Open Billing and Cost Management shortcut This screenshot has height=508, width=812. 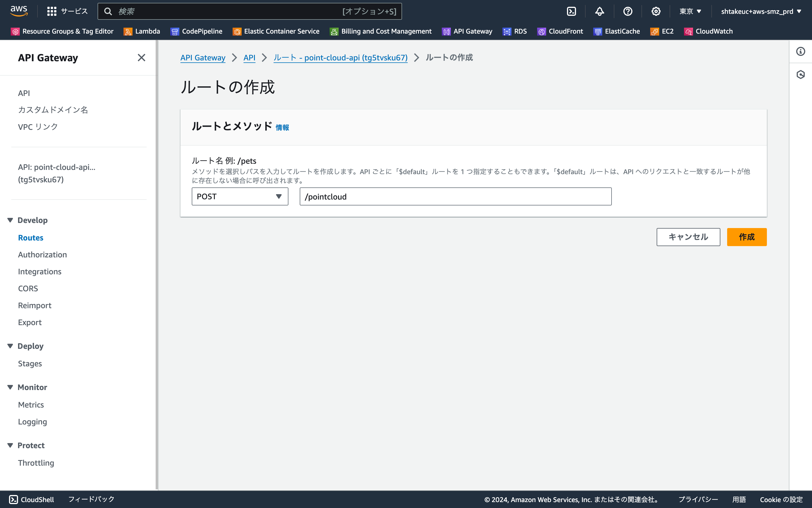click(x=381, y=31)
